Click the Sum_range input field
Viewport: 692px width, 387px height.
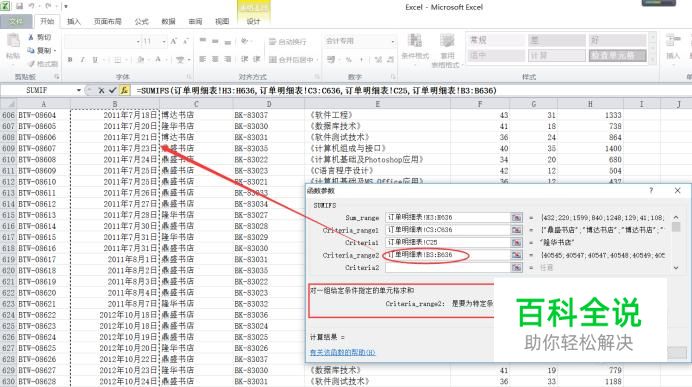pos(448,218)
